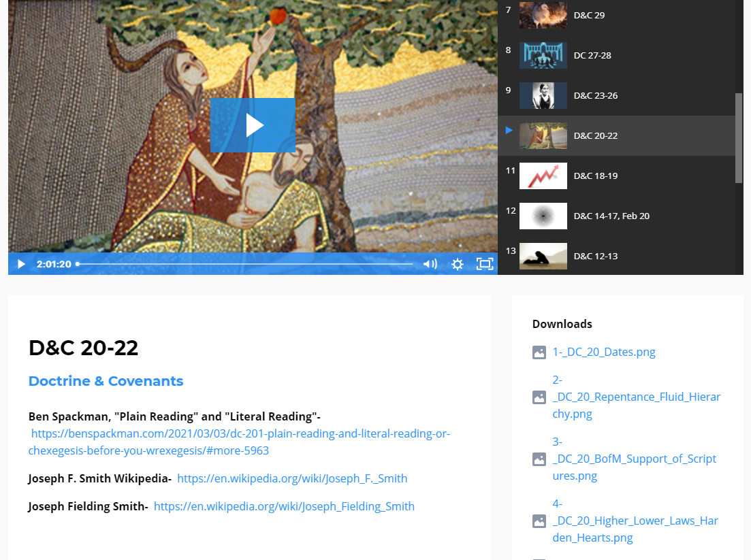The height and width of the screenshot is (560, 751).
Task: Click the D&C 20-22 page heading
Action: (x=83, y=348)
